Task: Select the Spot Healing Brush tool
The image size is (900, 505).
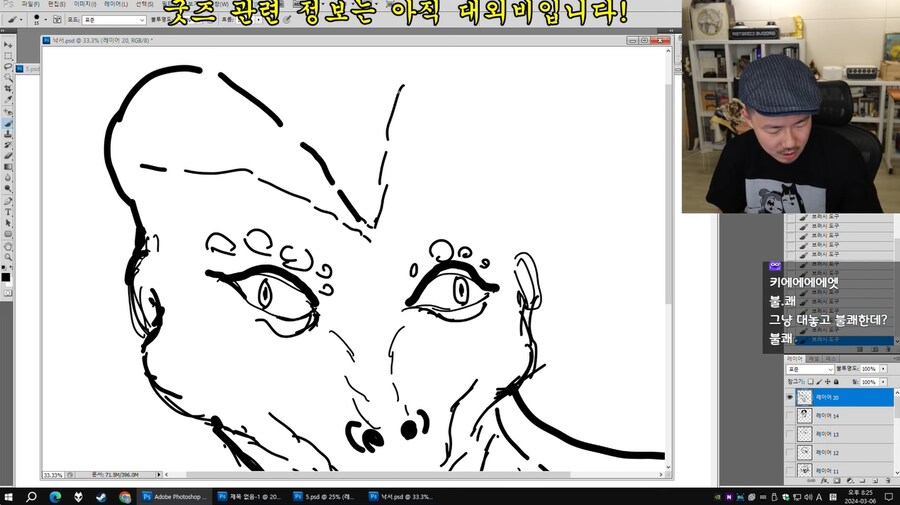Action: click(8, 111)
